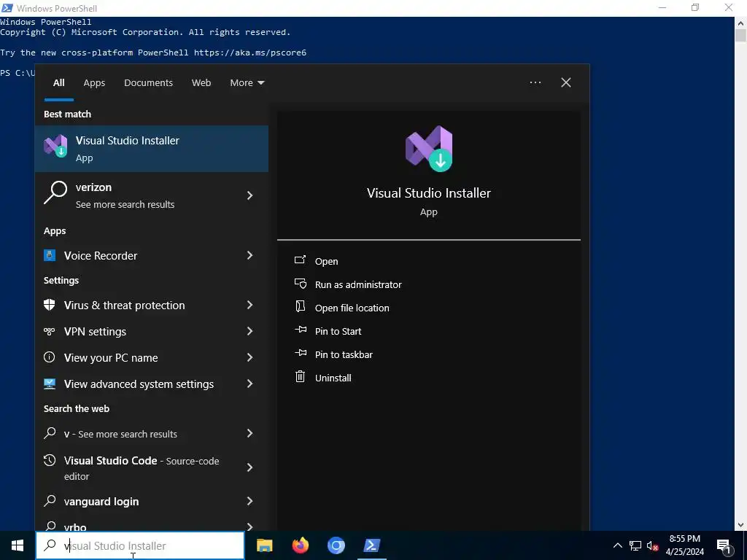Open the notification center icon
747x560 pixels.
724,546
